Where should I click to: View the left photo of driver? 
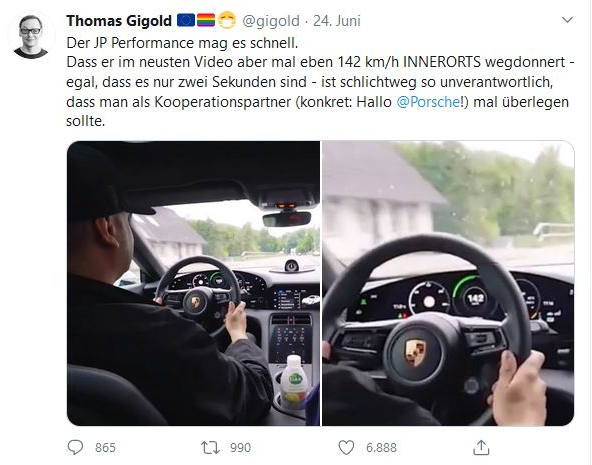[x=193, y=283]
